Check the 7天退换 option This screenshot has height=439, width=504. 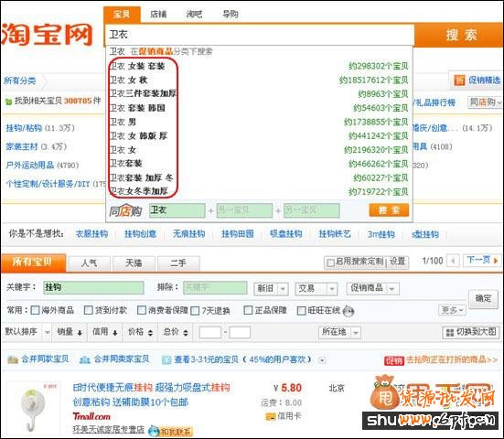(x=195, y=311)
